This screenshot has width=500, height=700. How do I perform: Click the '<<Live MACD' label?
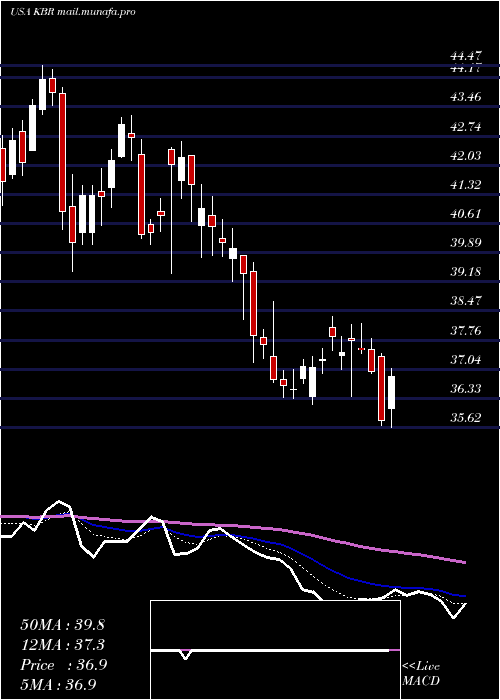(x=421, y=674)
